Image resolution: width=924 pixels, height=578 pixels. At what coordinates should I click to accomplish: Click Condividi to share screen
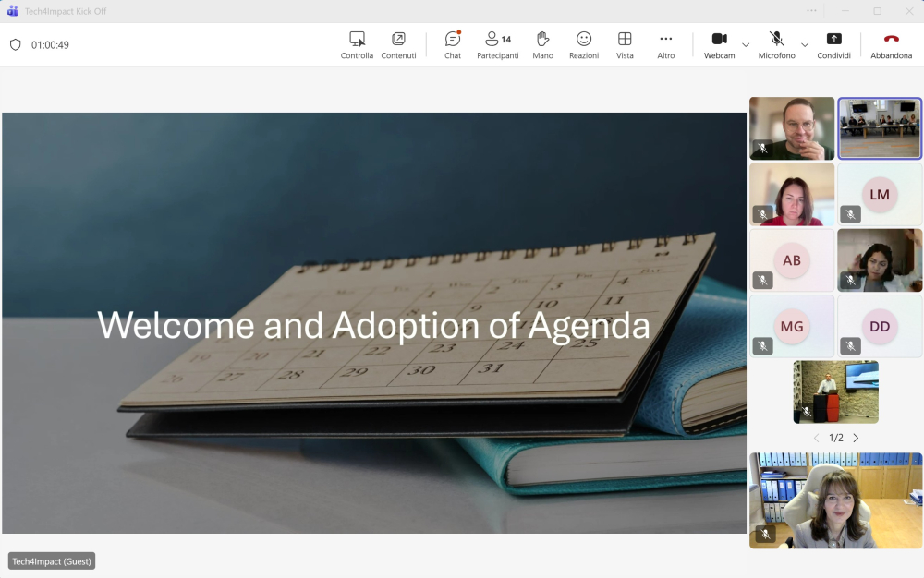(833, 43)
